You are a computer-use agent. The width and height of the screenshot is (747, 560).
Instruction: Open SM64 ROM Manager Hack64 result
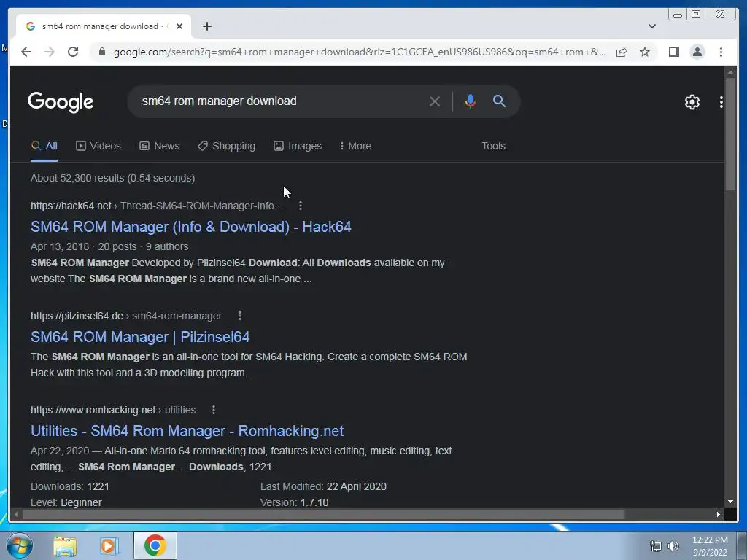coord(191,227)
